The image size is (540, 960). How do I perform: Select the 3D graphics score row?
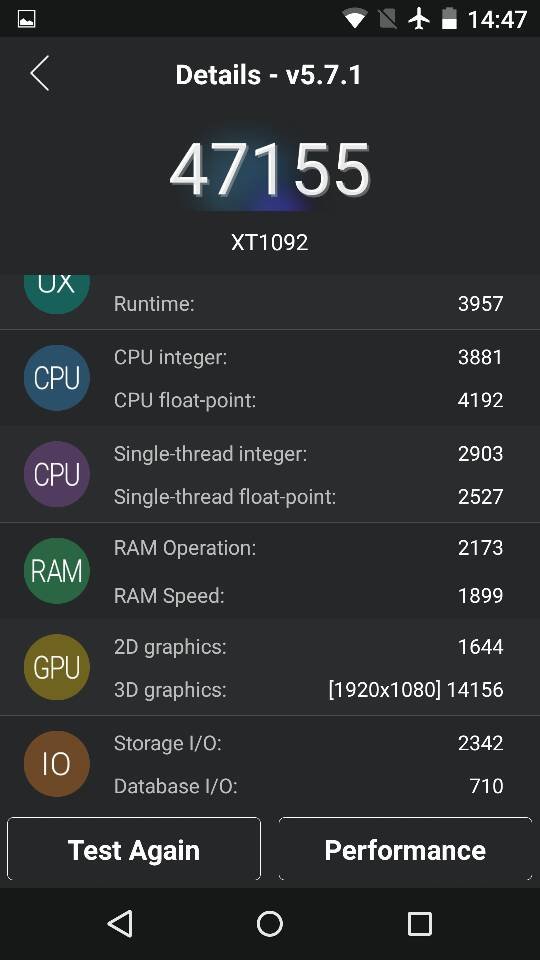[x=309, y=690]
